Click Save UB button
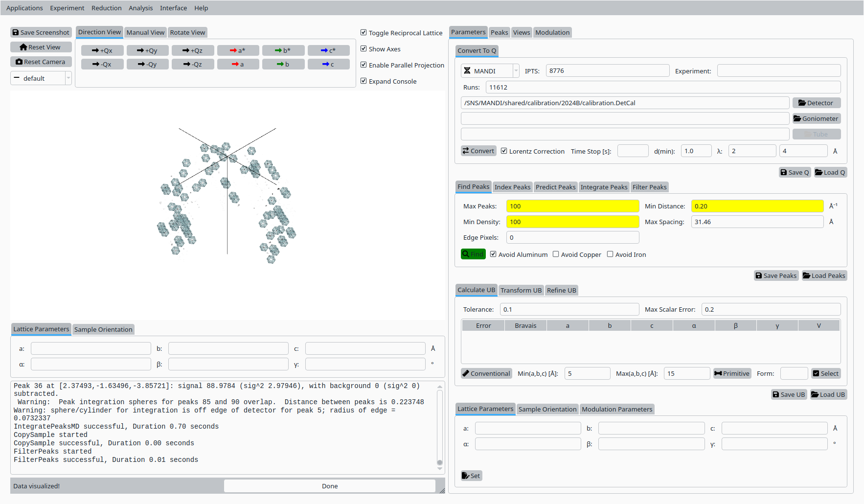 789,394
